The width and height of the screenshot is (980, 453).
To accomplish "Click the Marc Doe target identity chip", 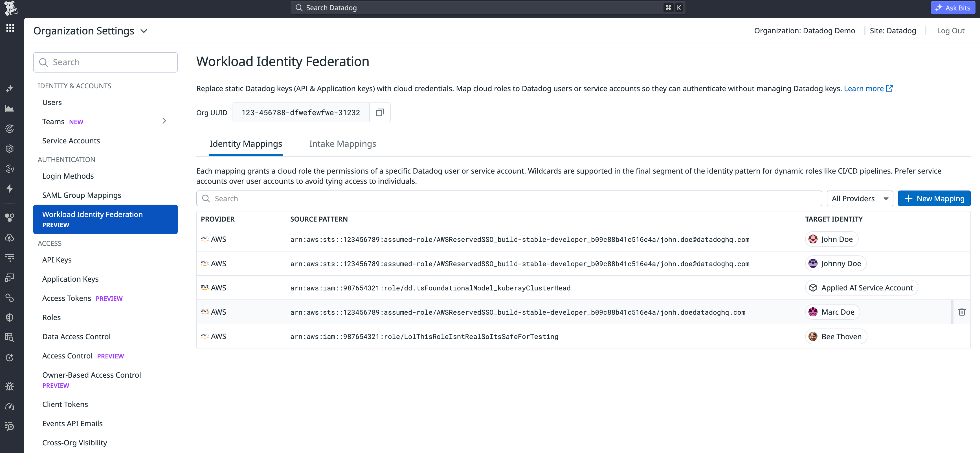I will click(x=832, y=312).
